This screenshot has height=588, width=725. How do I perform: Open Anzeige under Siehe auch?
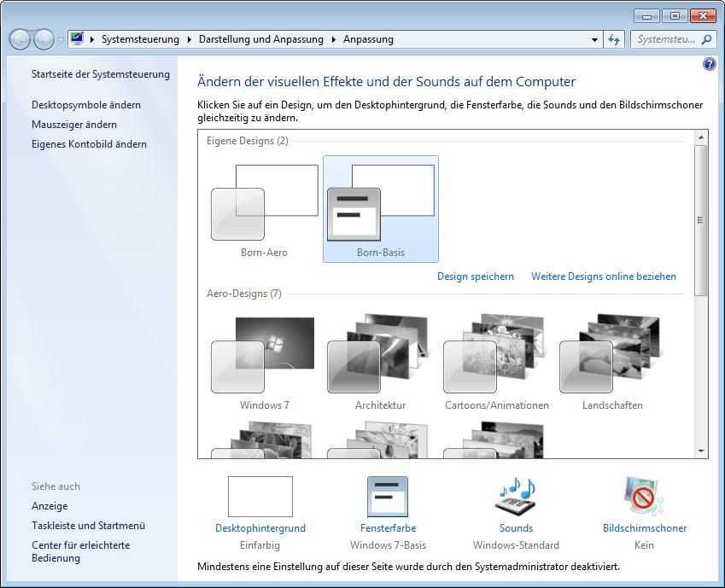[50, 506]
